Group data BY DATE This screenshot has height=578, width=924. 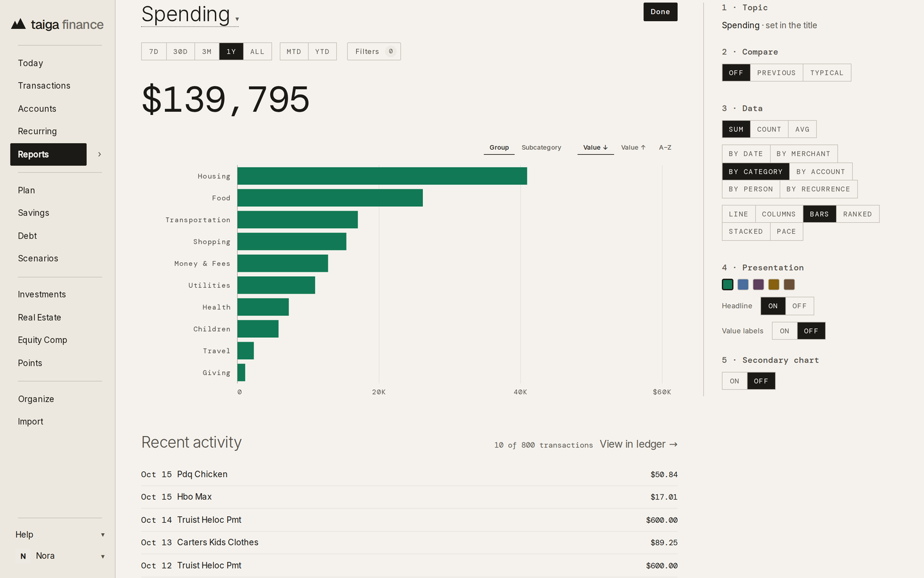click(746, 153)
